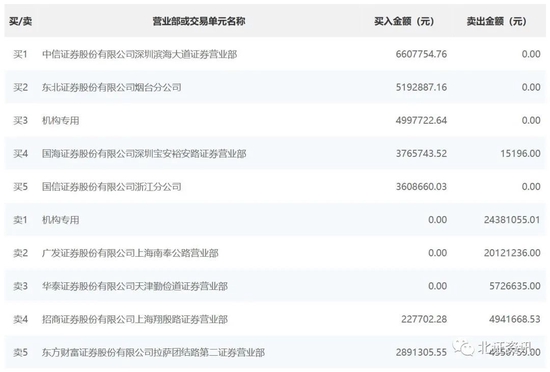This screenshot has height=372, width=550.
Task: Click 0.00 sell amount in 买2 row
Action: click(531, 87)
